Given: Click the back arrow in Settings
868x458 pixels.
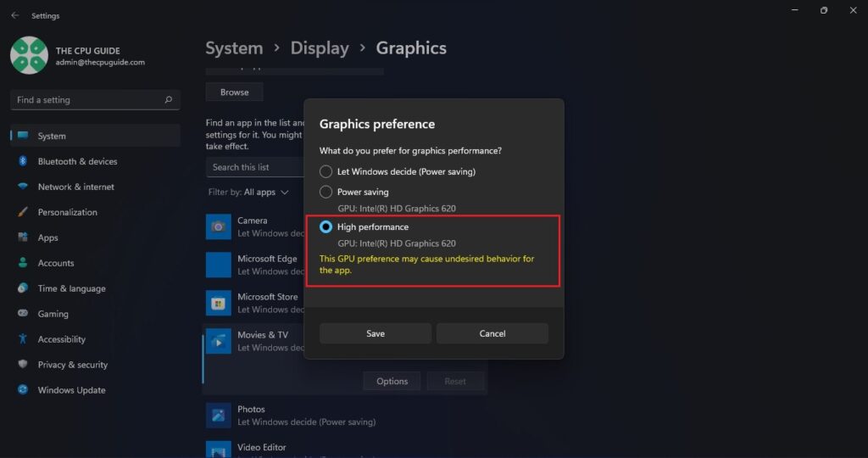Looking at the screenshot, I should [x=15, y=15].
